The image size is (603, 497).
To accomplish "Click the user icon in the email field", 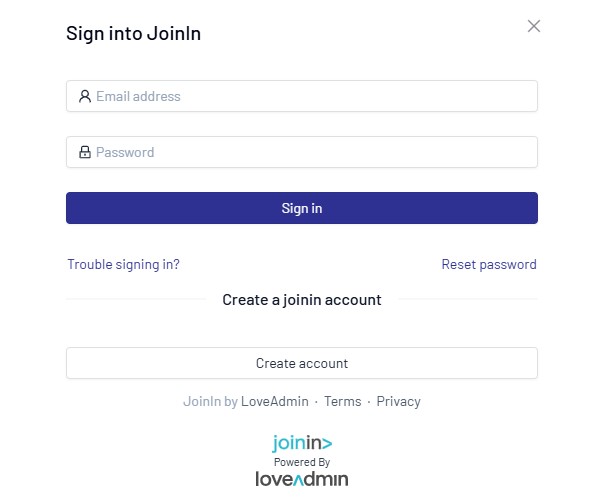I will [85, 96].
